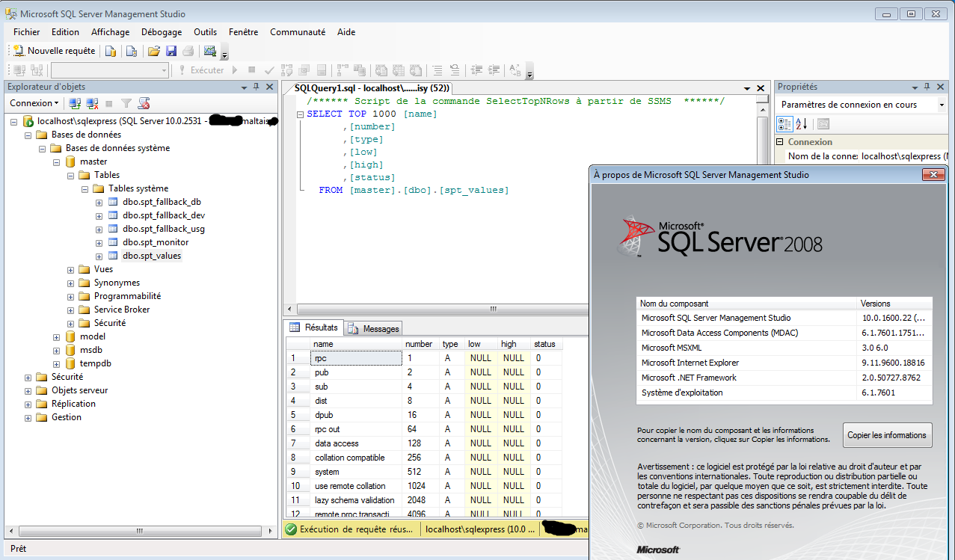Click the open file folder icon
Image resolution: width=955 pixels, height=560 pixels.
coord(153,51)
